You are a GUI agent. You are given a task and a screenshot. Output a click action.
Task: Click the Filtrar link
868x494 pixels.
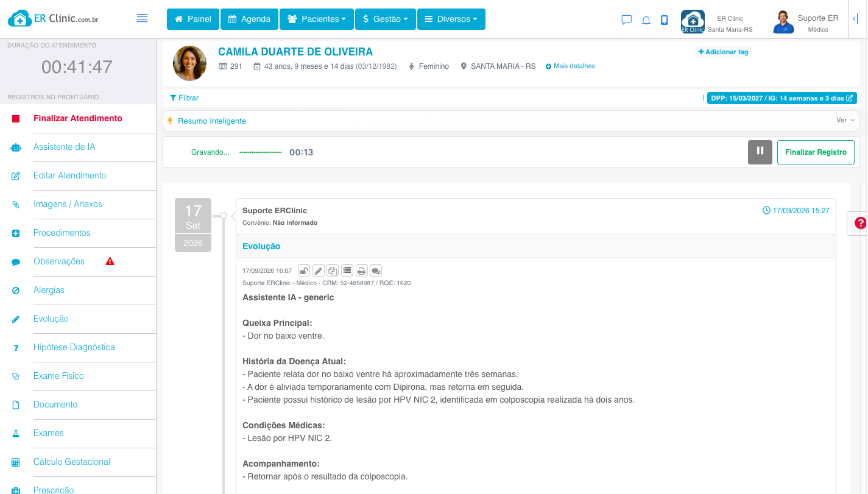click(x=185, y=97)
